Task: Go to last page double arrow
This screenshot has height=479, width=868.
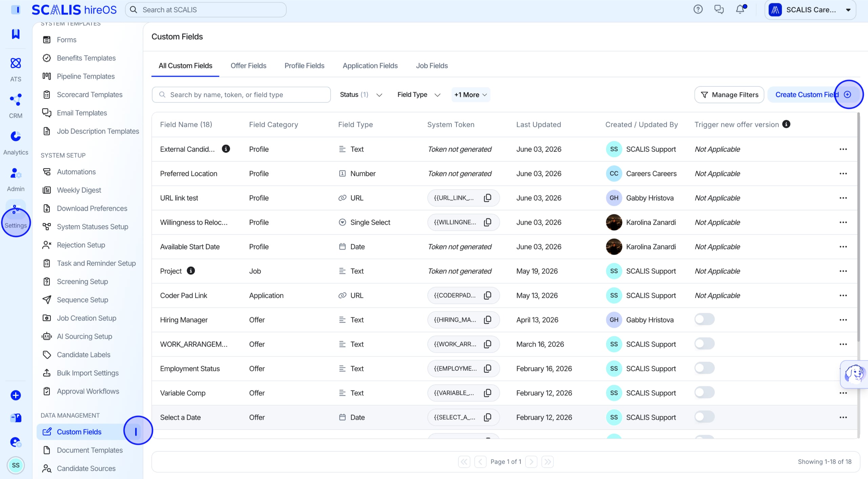Action: (x=547, y=461)
